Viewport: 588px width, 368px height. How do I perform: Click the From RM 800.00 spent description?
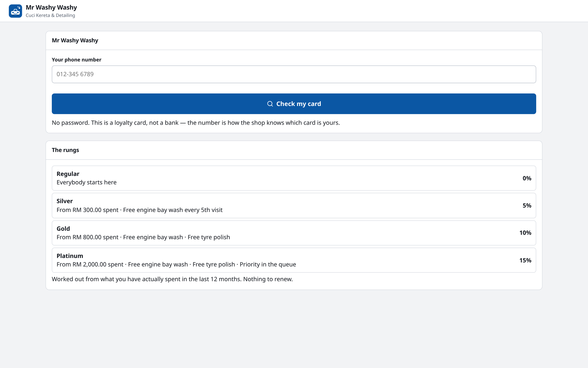point(143,237)
